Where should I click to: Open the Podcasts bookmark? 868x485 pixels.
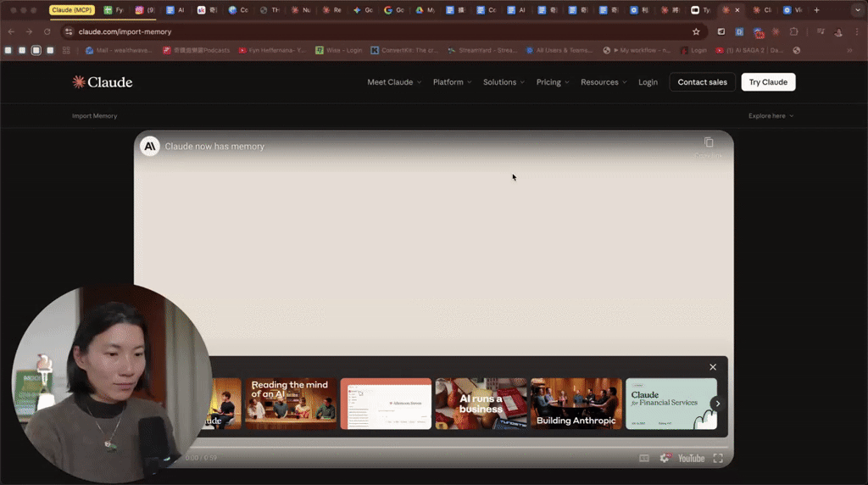click(196, 50)
